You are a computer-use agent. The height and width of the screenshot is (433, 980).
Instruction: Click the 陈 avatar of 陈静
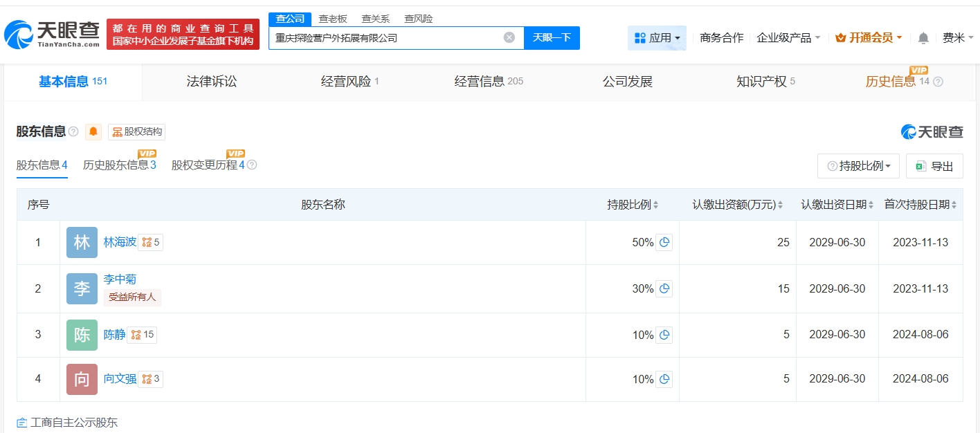(82, 335)
